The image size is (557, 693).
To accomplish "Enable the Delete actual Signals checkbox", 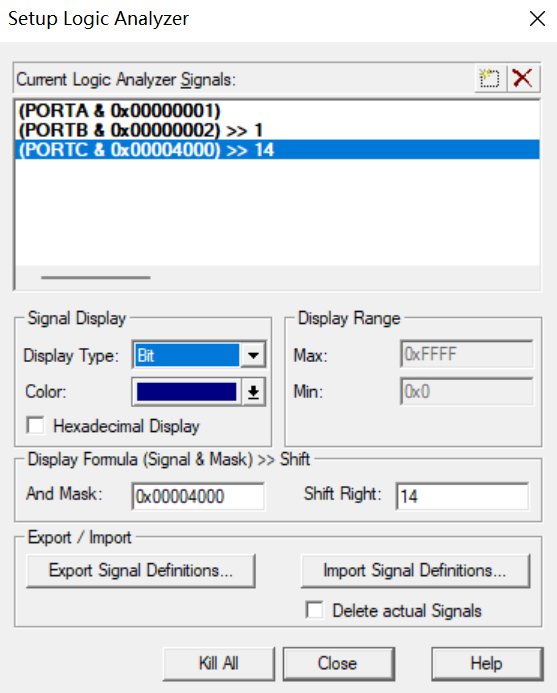I will pos(314,610).
